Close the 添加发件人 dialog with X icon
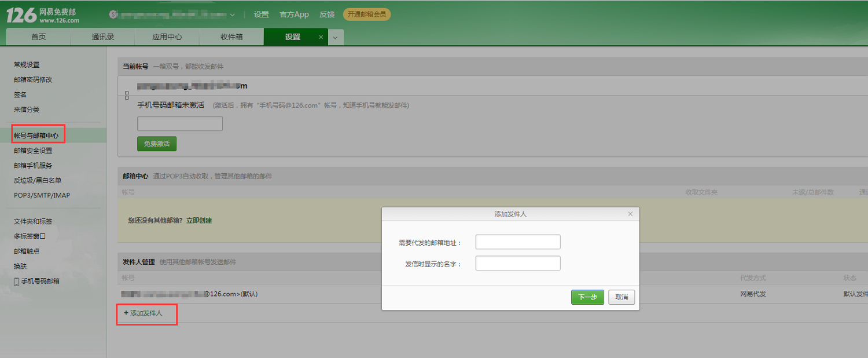 (630, 214)
